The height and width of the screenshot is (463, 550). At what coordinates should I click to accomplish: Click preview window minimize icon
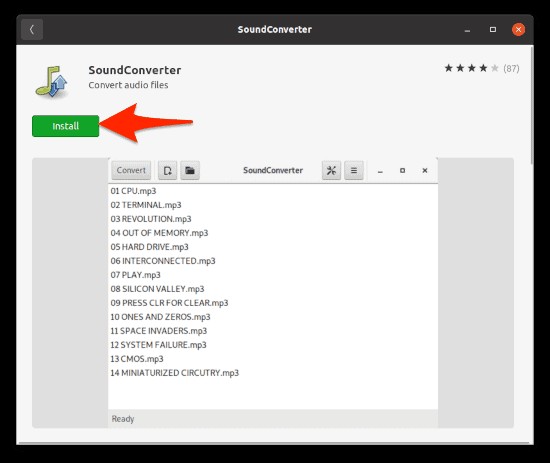click(x=380, y=171)
